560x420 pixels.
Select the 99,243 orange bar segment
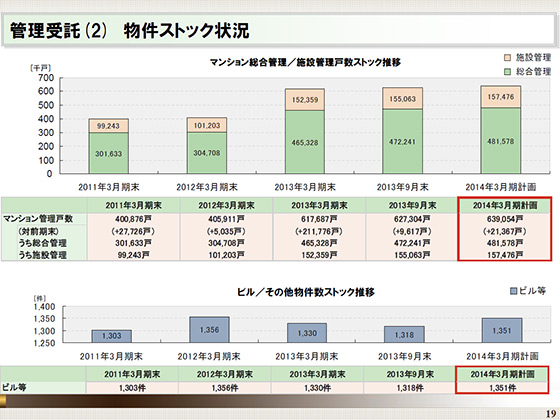pyautogui.click(x=109, y=126)
